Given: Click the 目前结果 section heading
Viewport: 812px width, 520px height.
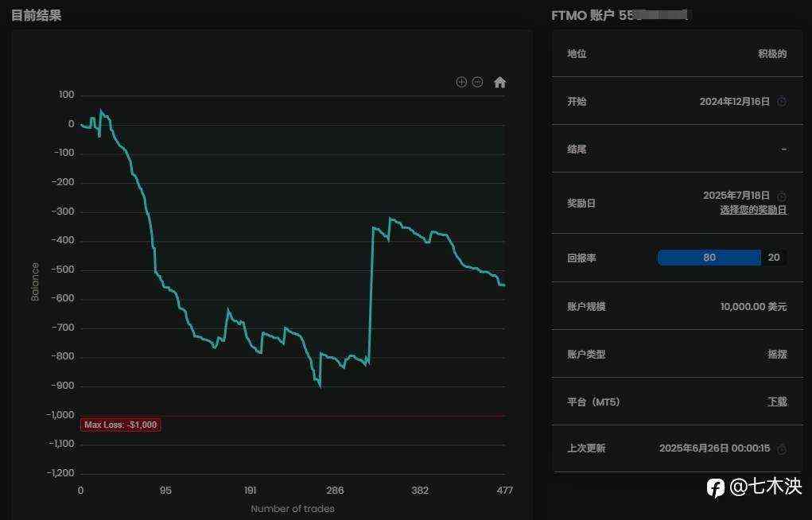Looking at the screenshot, I should [37, 15].
